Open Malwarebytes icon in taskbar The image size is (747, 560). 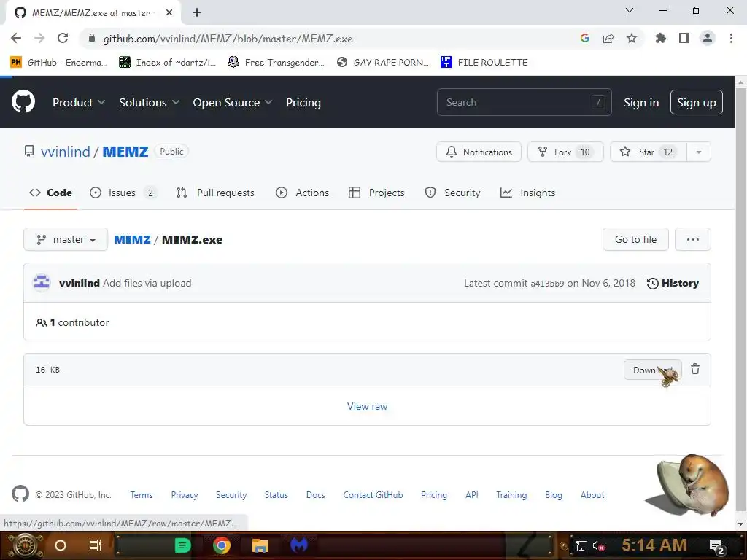point(298,545)
